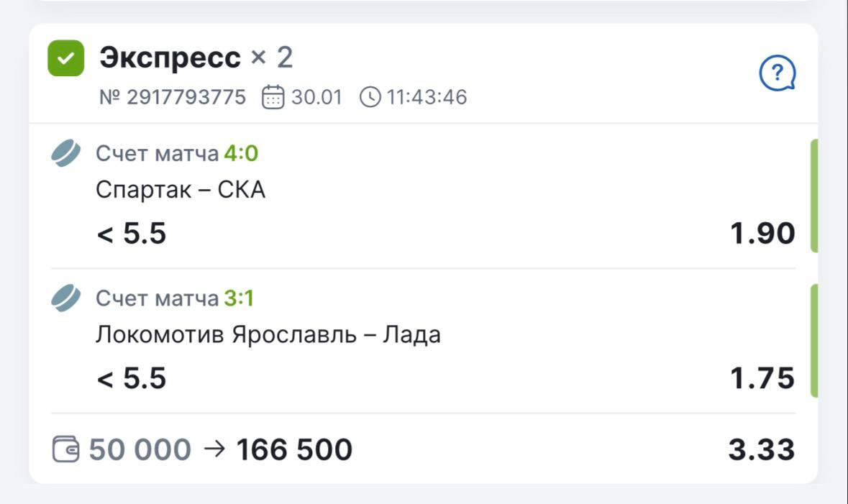
Task: Click the hockey puck icon for Локомотив – Лада
Action: pos(66,298)
